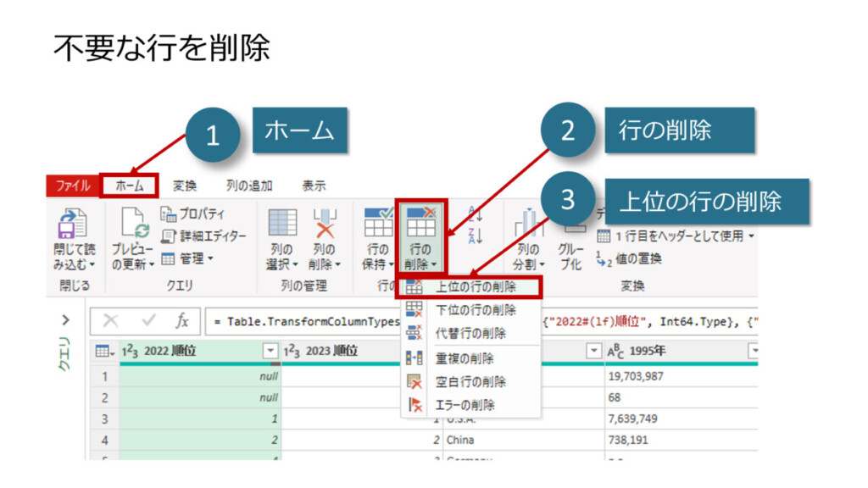
Task: Sort ascending with the A-Z icon
Action: pyautogui.click(x=475, y=213)
